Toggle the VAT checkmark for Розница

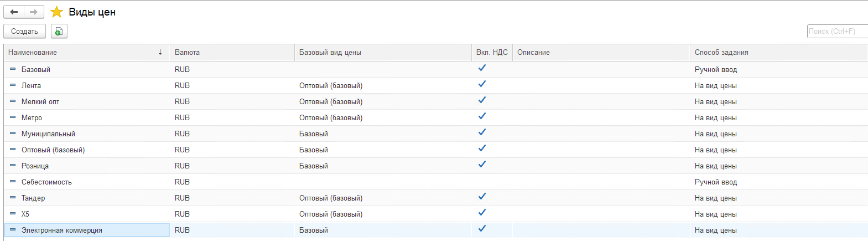pyautogui.click(x=482, y=165)
